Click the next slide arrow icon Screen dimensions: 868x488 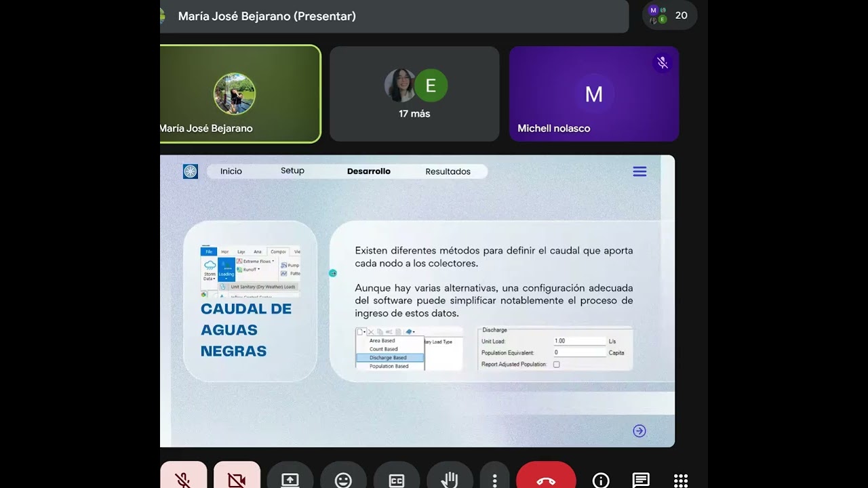click(x=639, y=431)
